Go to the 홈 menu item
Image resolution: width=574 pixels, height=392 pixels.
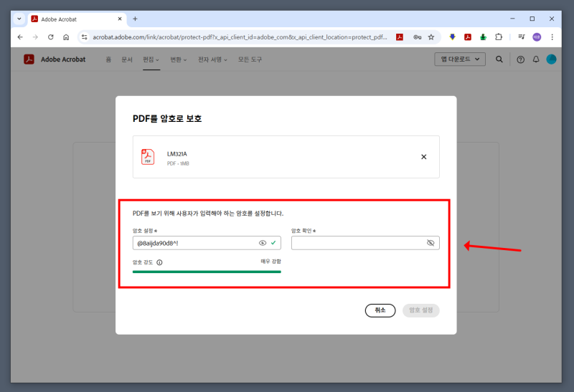pos(108,59)
